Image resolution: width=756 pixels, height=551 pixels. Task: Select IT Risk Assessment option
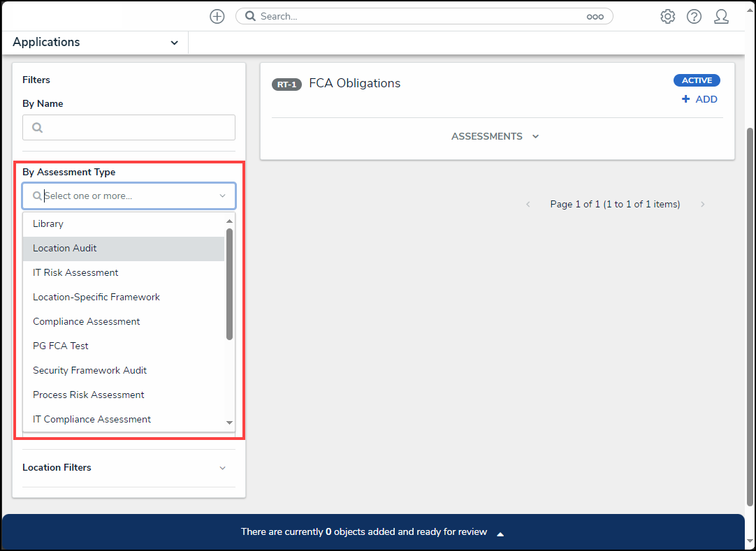[x=75, y=273]
